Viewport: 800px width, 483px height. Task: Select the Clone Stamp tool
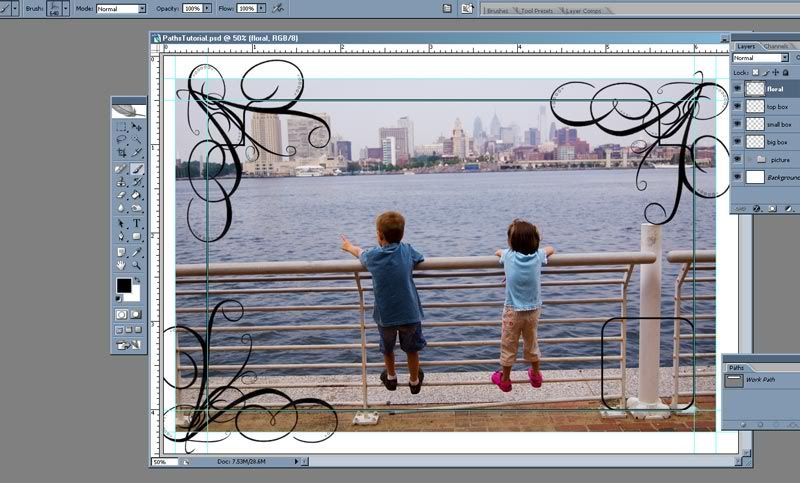click(121, 183)
